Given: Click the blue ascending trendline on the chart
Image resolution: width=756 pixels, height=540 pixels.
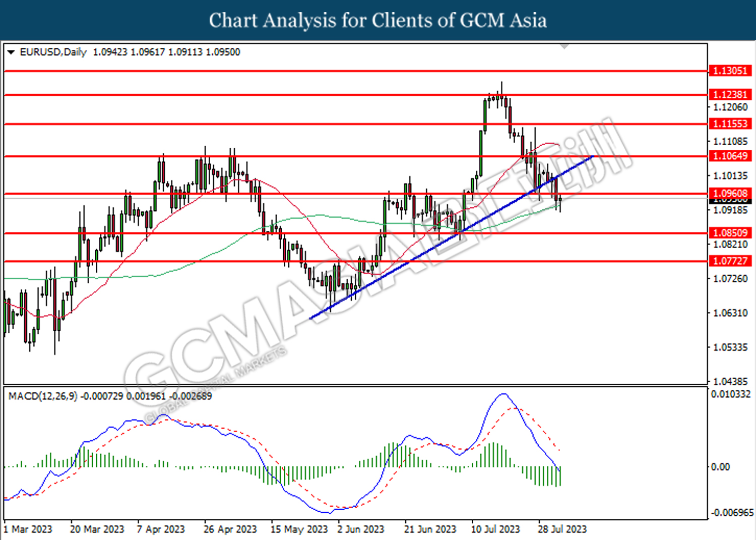Looking at the screenshot, I should (x=452, y=237).
